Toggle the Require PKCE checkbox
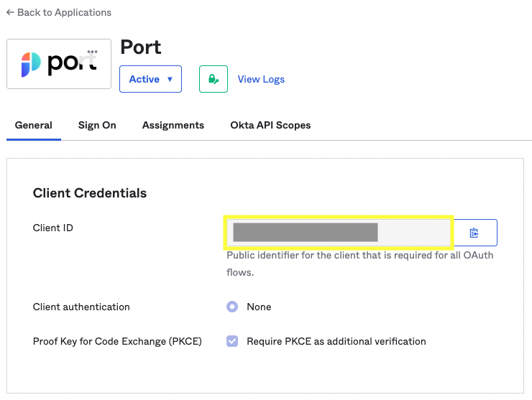The image size is (532, 400). tap(232, 341)
